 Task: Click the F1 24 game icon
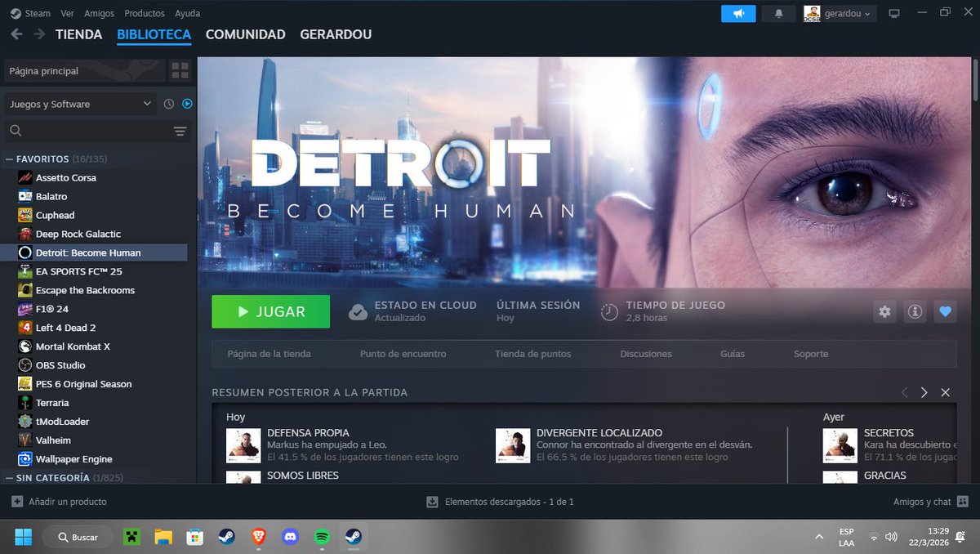pos(24,309)
